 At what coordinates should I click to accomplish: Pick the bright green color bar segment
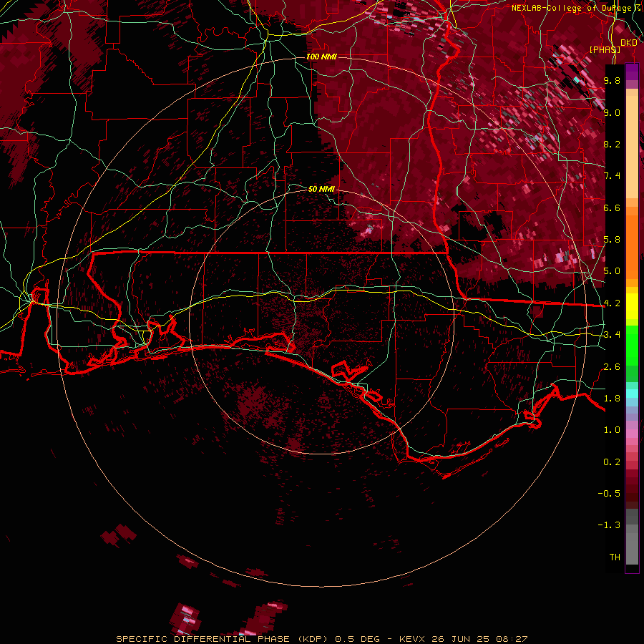point(632,345)
